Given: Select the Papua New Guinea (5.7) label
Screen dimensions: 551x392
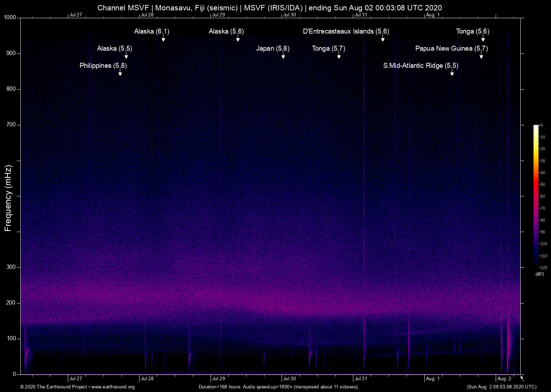Looking at the screenshot, I should tap(451, 49).
